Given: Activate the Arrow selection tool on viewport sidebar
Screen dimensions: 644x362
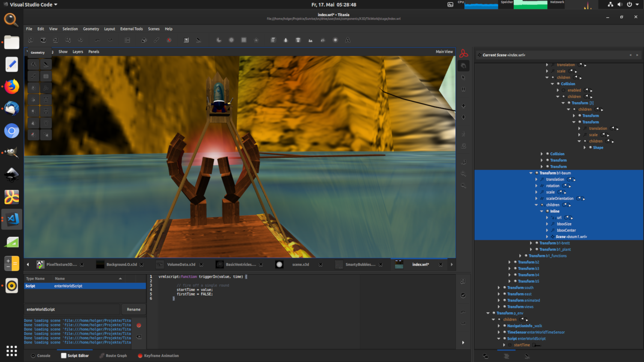Looking at the screenshot, I should (463, 77).
